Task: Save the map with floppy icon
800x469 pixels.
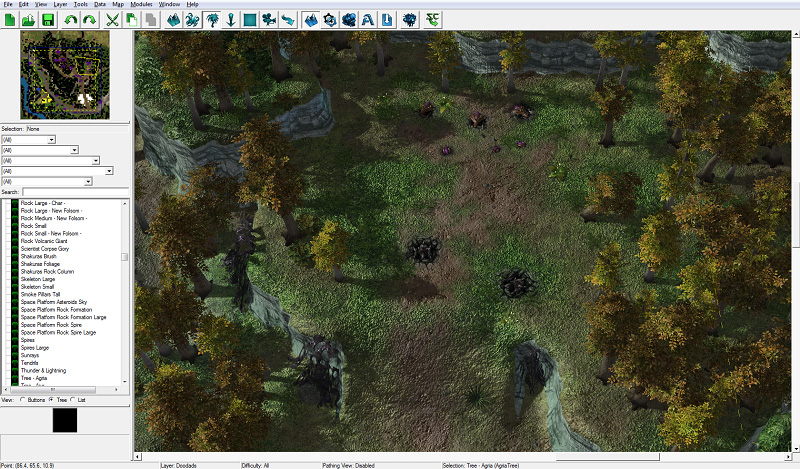Action: tap(48, 20)
